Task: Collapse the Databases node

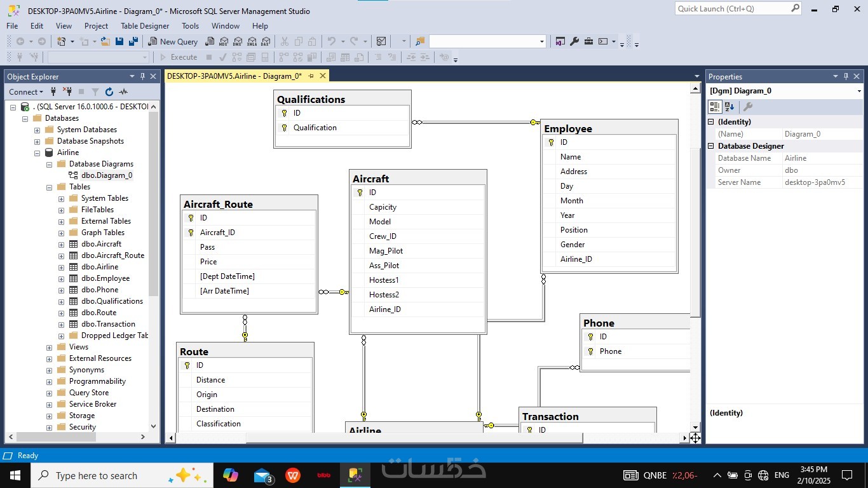Action: tap(25, 118)
